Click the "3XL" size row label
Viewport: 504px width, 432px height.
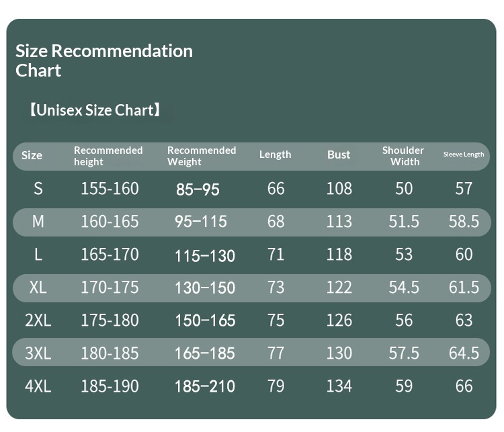[38, 353]
